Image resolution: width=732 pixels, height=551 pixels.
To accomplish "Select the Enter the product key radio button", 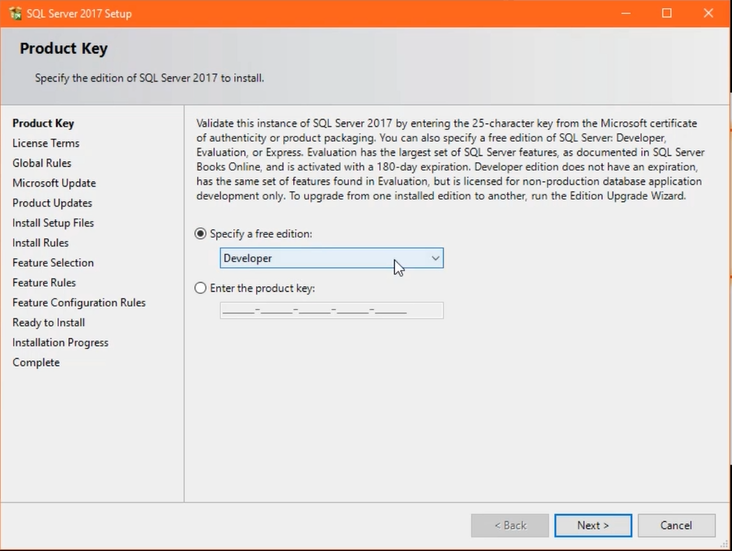I will [x=200, y=288].
